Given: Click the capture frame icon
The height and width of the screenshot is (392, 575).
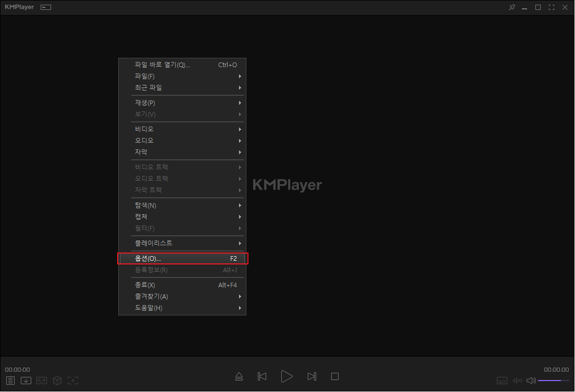Looking at the screenshot, I should click(x=73, y=381).
